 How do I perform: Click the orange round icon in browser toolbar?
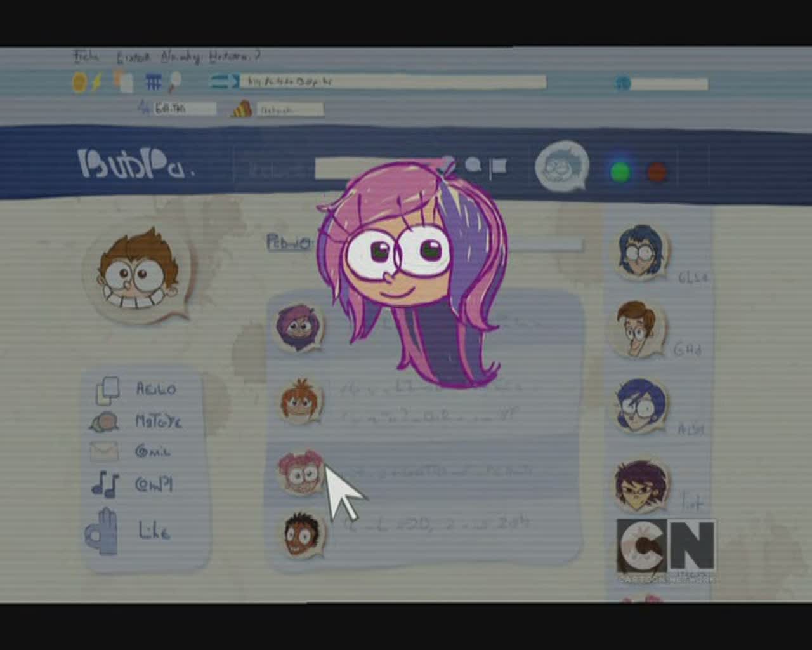79,82
